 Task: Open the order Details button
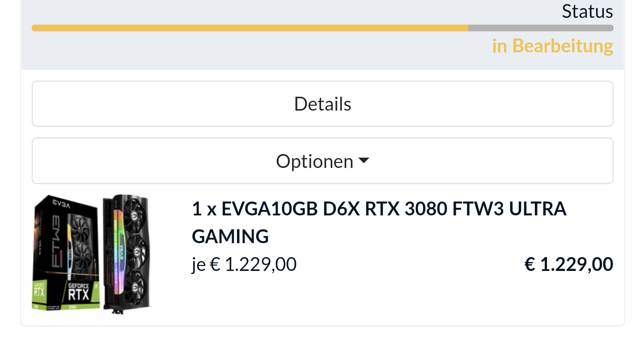tap(322, 104)
